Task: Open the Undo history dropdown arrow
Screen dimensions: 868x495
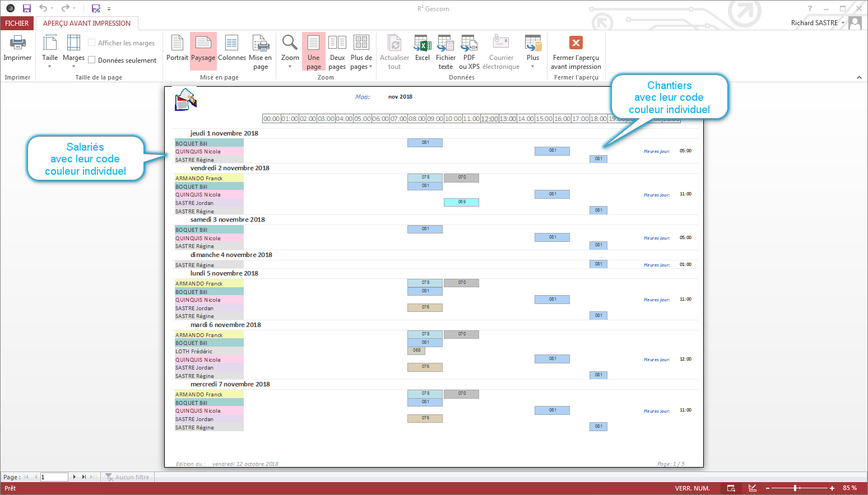Action: (x=52, y=8)
